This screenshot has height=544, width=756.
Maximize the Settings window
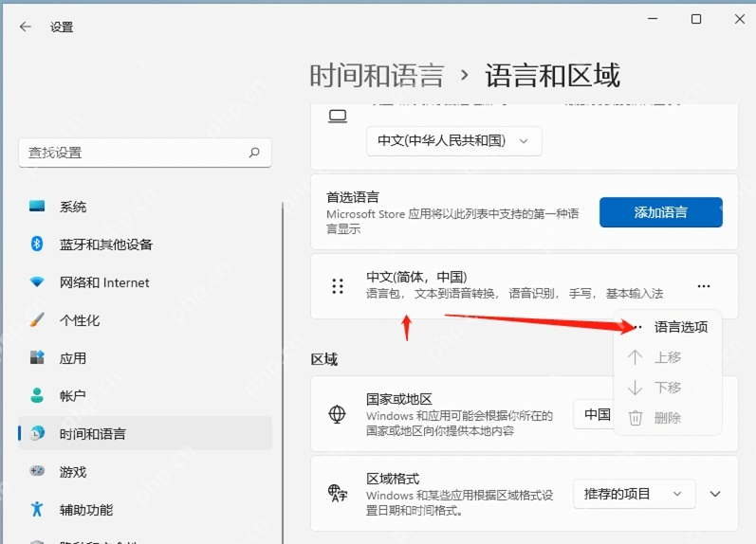pos(695,19)
